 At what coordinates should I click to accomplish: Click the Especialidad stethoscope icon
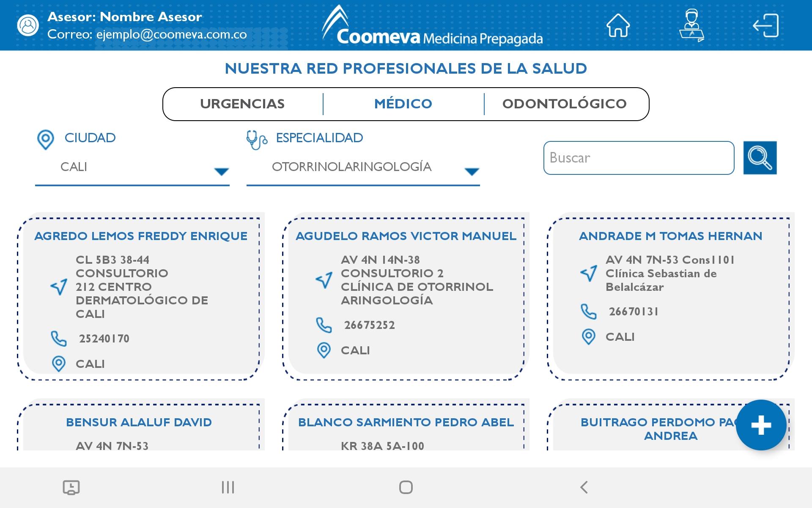click(x=257, y=140)
